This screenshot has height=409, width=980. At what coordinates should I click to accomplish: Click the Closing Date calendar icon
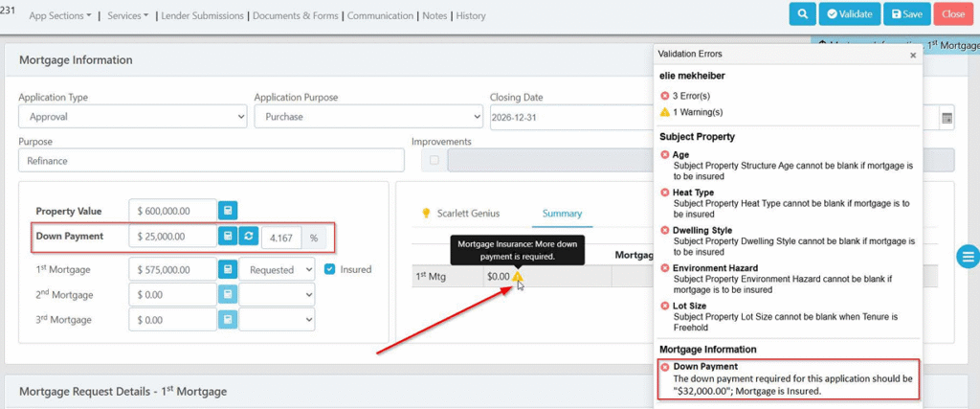(x=947, y=118)
